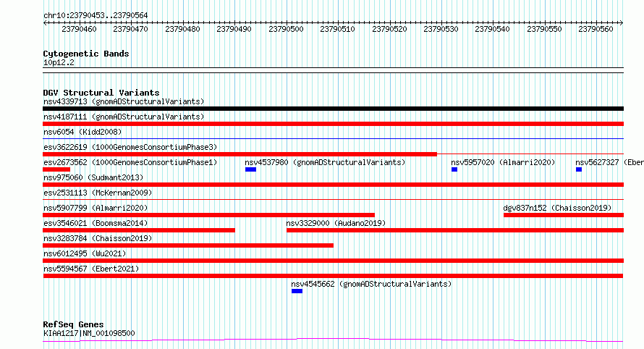Click the red bar under dgv837n152

tap(564, 215)
